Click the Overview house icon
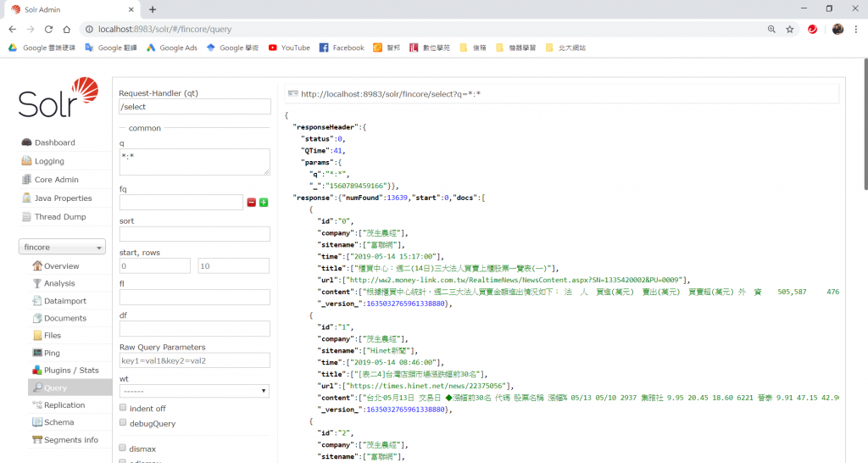This screenshot has height=463, width=868. coord(37,265)
